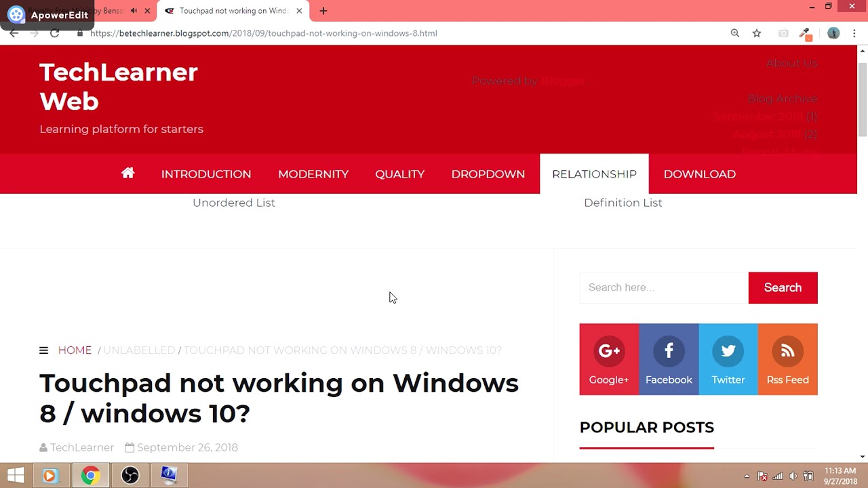This screenshot has width=868, height=488.
Task: Click the TechLearner Web site title
Action: tap(119, 86)
